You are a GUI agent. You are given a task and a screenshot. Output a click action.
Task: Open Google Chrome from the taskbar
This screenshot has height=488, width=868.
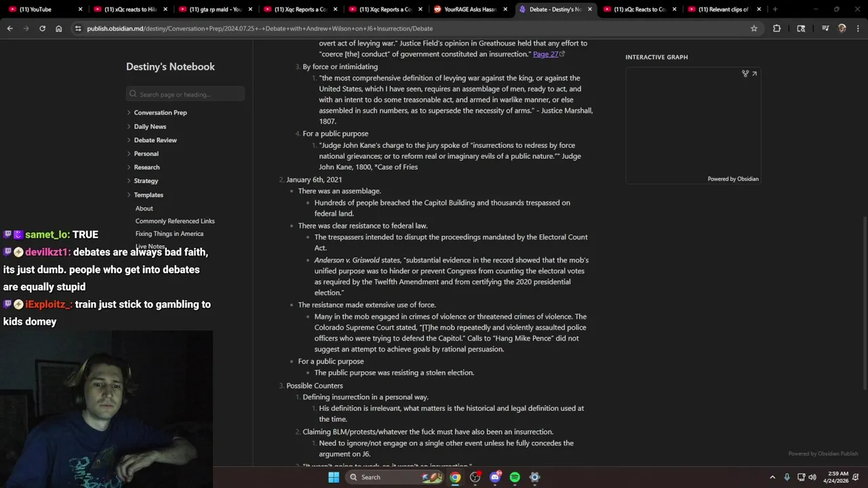click(x=455, y=477)
